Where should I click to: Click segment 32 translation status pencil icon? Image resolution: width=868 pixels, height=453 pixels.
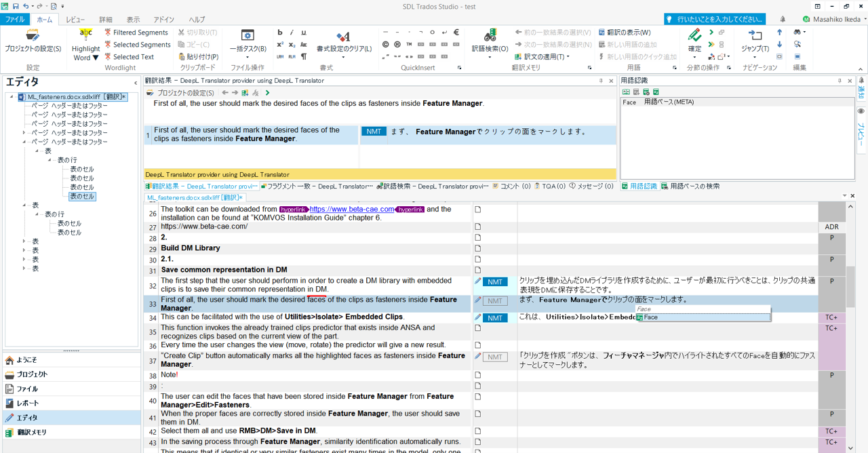click(x=478, y=281)
